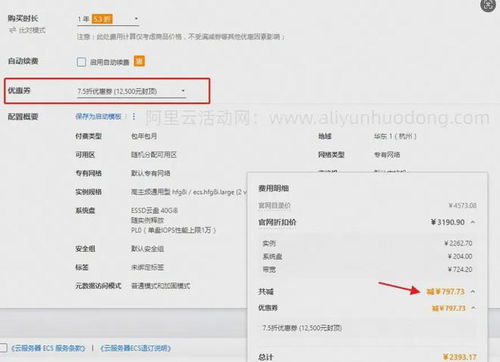This screenshot has width=500, height=362.
Task: Click the ESSD云盘 40GiB system disk text
Action: (x=154, y=211)
